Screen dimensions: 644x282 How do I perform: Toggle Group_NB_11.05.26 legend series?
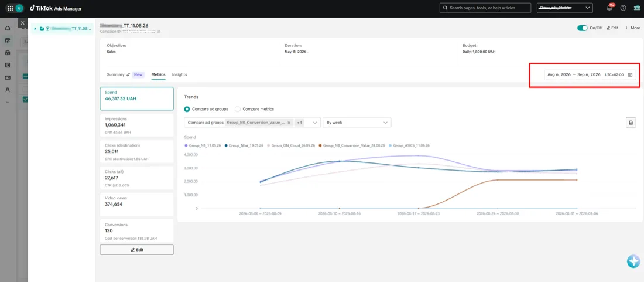point(203,145)
